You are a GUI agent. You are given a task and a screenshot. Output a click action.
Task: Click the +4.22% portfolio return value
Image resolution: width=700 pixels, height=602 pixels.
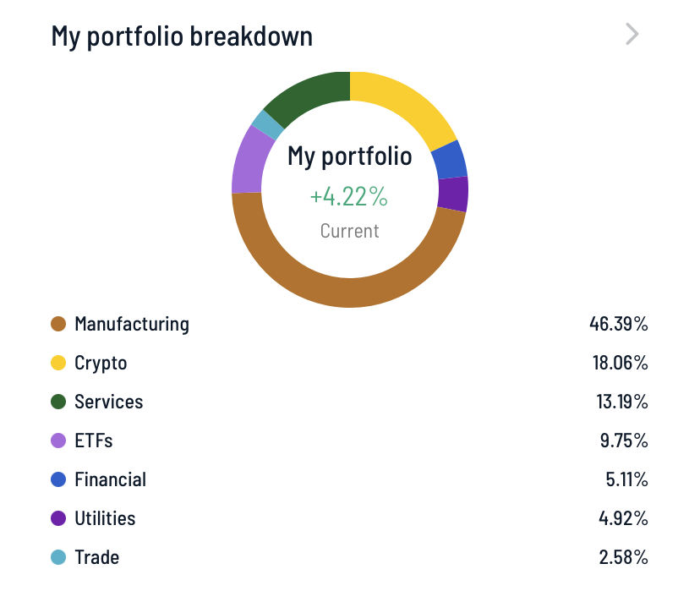point(348,196)
